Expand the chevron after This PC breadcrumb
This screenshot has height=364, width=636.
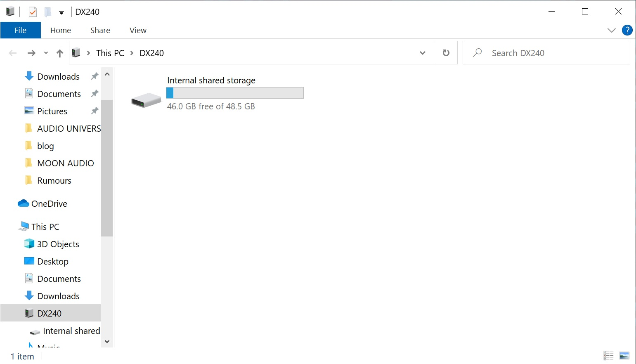tap(132, 53)
